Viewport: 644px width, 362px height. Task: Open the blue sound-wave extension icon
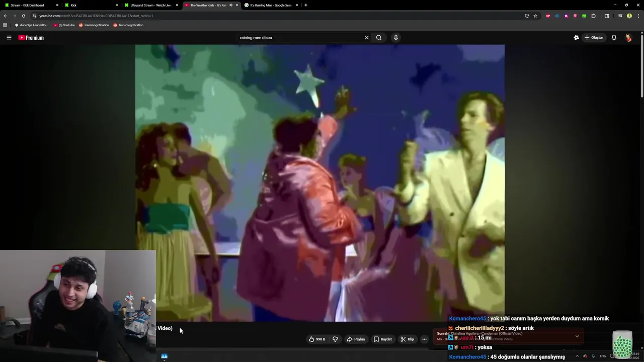(x=557, y=16)
